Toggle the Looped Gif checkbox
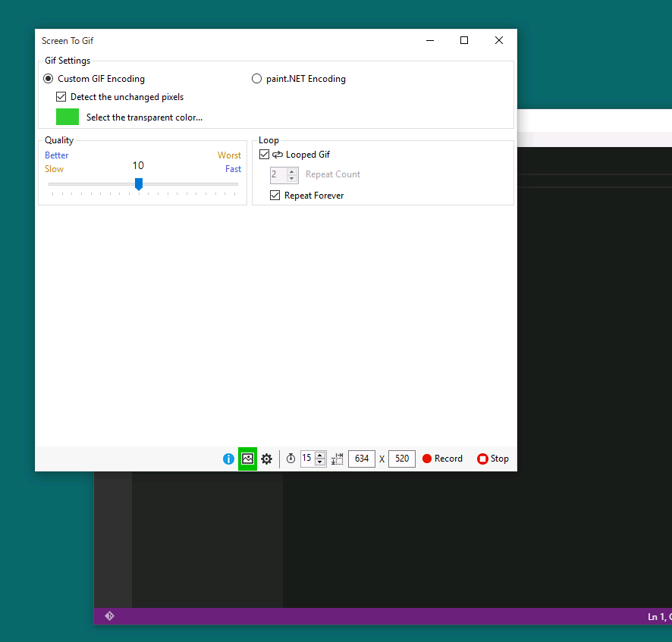Viewport: 672px width, 642px height. pyautogui.click(x=264, y=154)
